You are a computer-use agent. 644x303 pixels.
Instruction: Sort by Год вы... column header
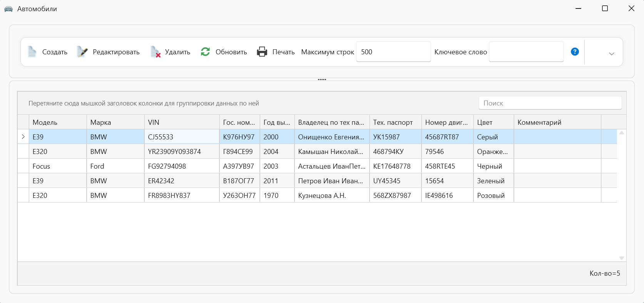click(x=277, y=122)
